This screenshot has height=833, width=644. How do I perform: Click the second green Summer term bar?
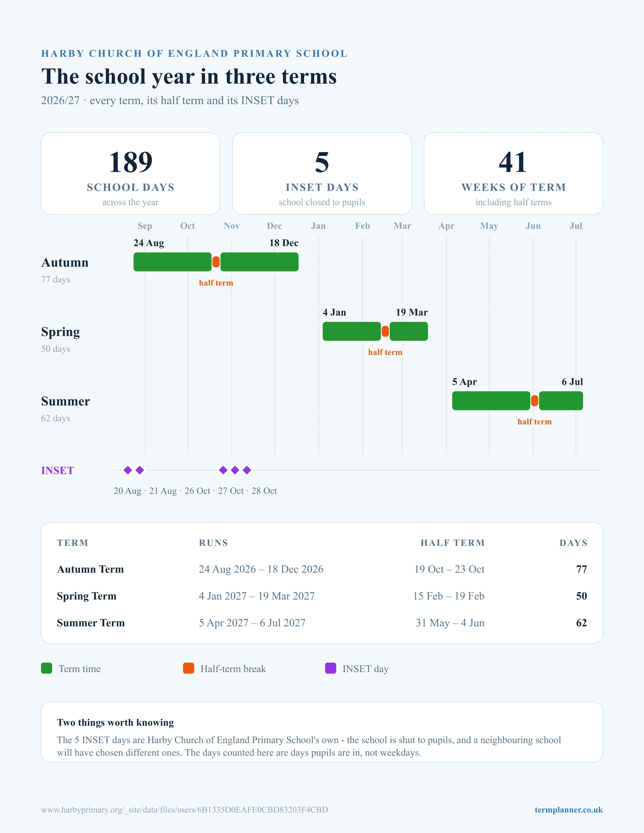[561, 401]
